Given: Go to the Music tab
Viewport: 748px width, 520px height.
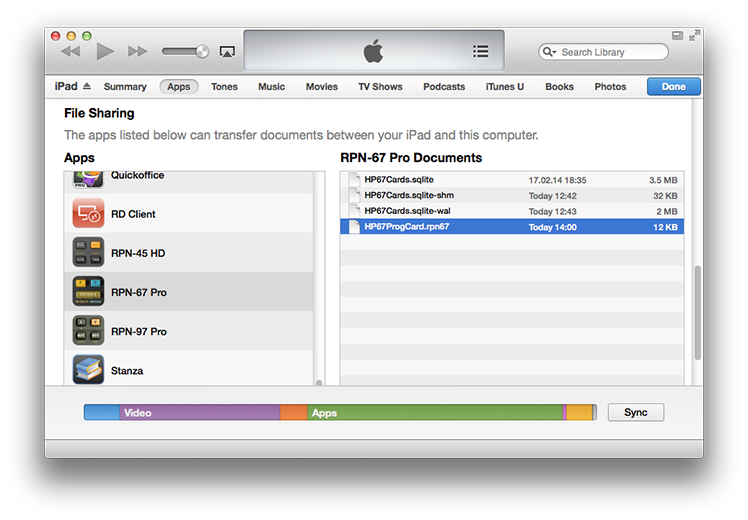Looking at the screenshot, I should (271, 87).
